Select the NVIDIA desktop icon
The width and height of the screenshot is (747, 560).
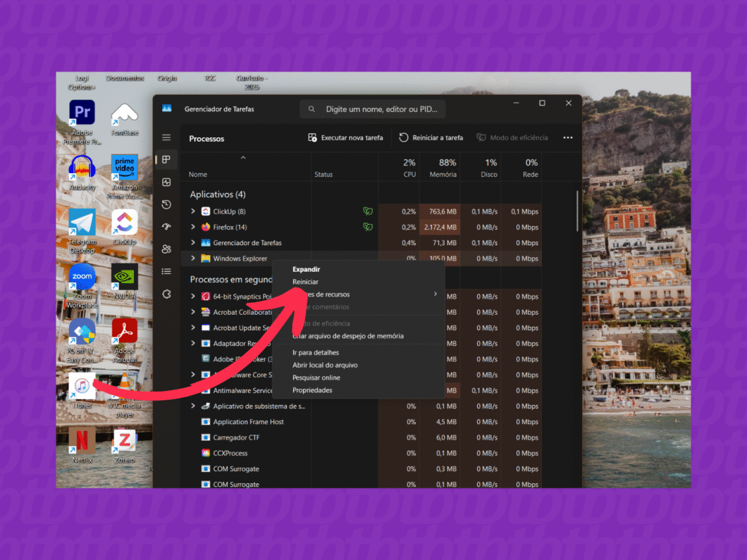(x=125, y=282)
